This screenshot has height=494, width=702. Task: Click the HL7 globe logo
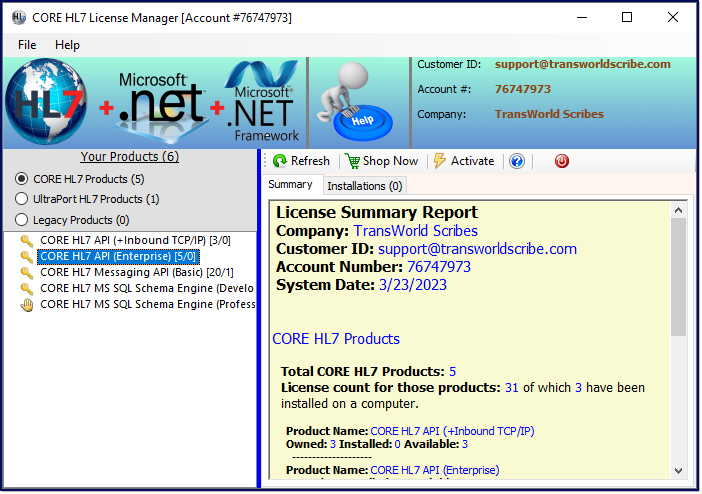46,102
